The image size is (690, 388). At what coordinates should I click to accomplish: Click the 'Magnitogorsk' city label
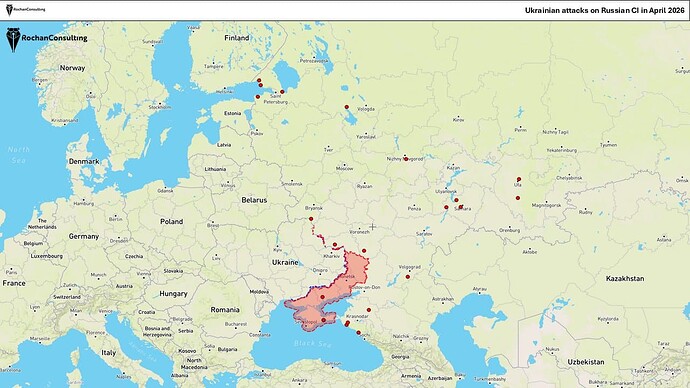[x=546, y=205]
